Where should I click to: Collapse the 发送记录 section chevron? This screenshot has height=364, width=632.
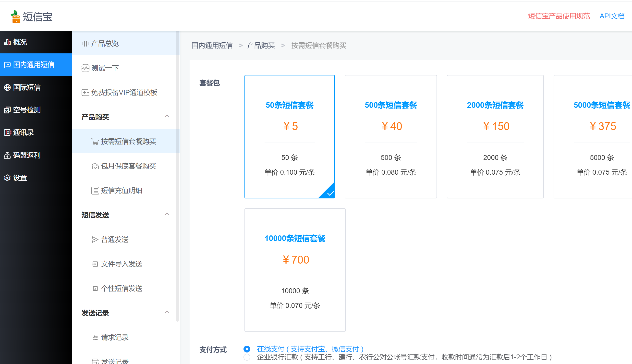click(x=167, y=312)
